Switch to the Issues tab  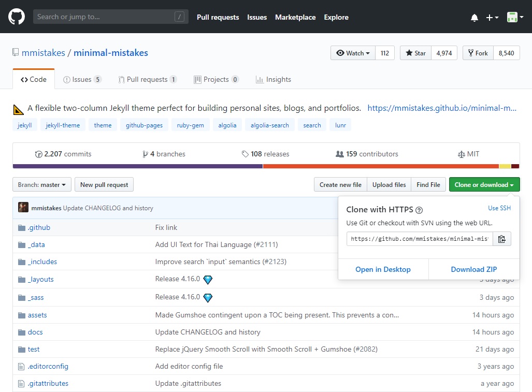tap(81, 79)
